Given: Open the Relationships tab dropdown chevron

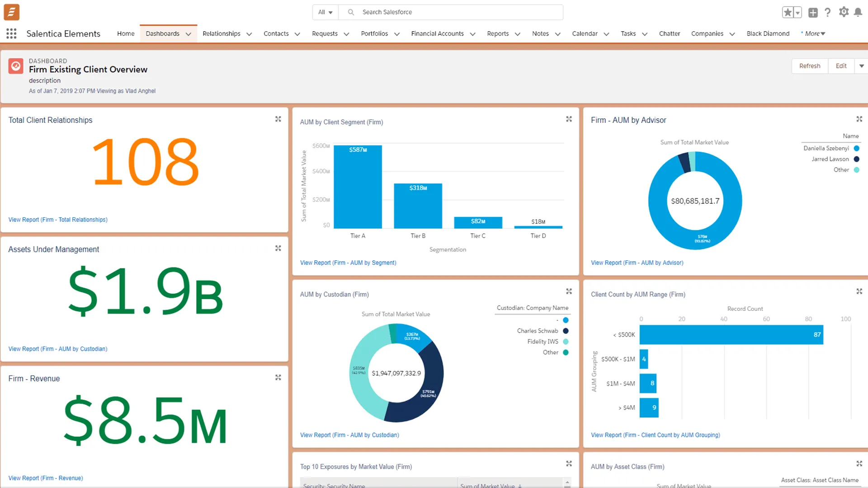Looking at the screenshot, I should tap(249, 34).
